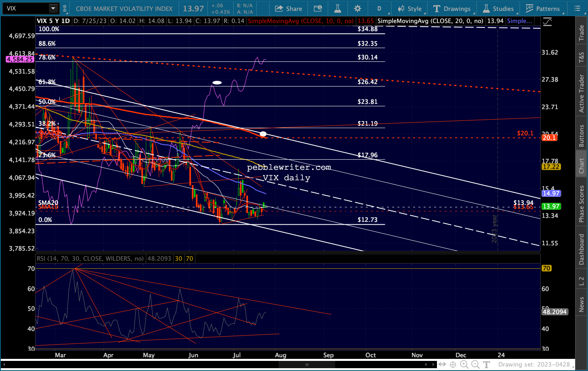This screenshot has height=371, width=588.
Task: Expand the VIX symbol dropdown arrow
Action: coord(53,8)
